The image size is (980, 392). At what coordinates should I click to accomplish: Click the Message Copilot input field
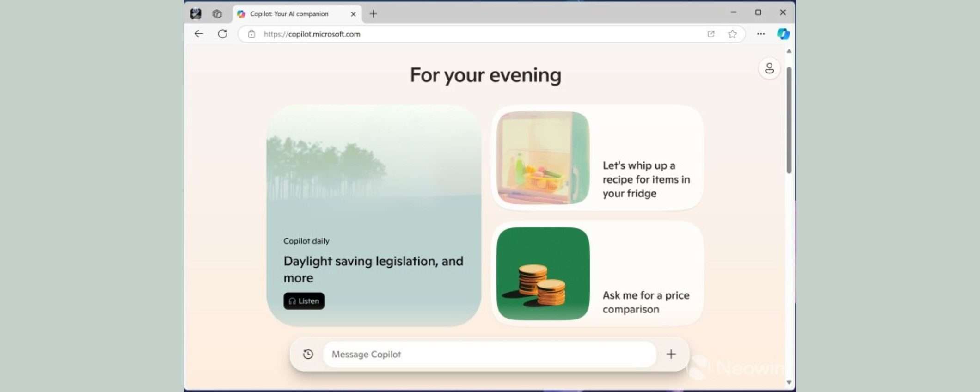489,354
